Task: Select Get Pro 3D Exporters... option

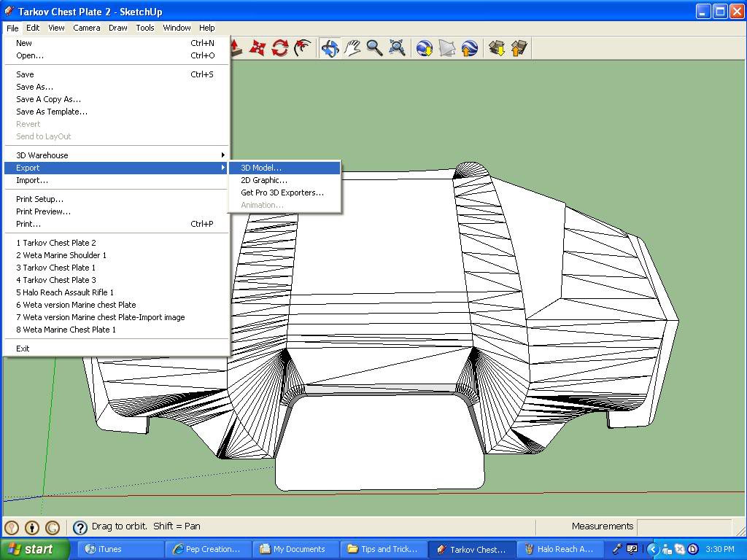Action: 285,192
